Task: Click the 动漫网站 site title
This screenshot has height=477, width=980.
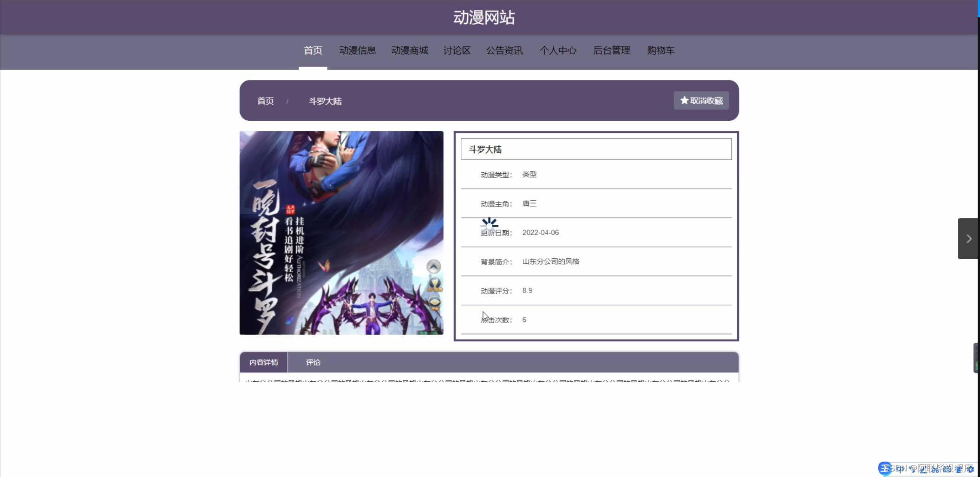Action: pos(484,18)
